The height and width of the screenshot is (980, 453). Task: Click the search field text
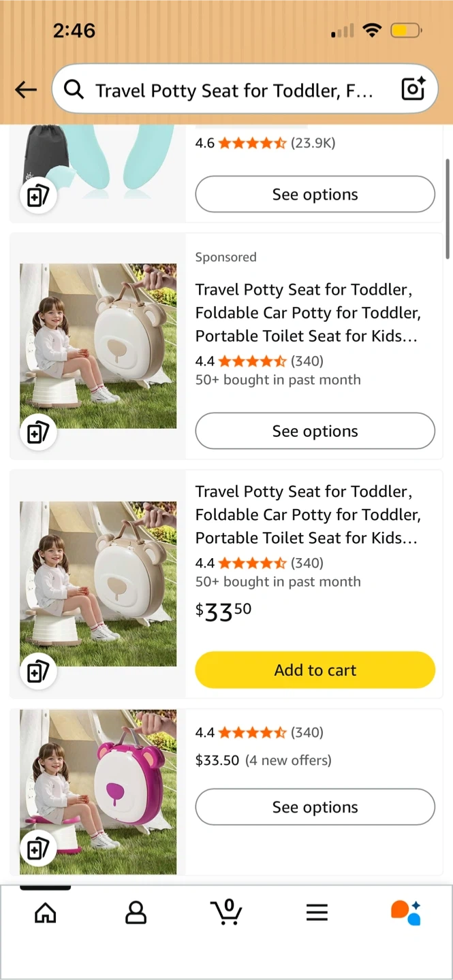point(234,91)
